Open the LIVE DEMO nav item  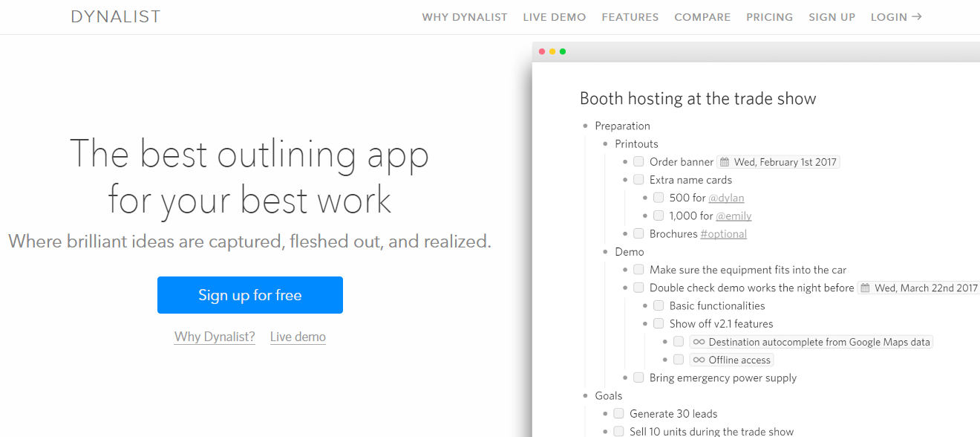coord(555,17)
